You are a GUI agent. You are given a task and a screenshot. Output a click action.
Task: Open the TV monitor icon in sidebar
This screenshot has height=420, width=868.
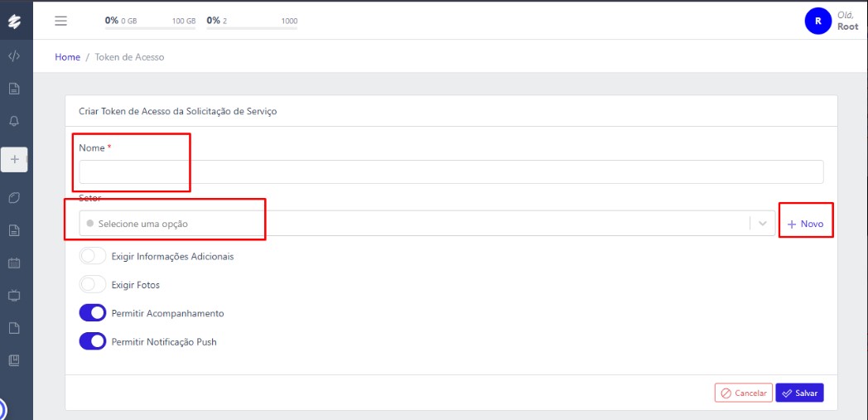pyautogui.click(x=14, y=296)
